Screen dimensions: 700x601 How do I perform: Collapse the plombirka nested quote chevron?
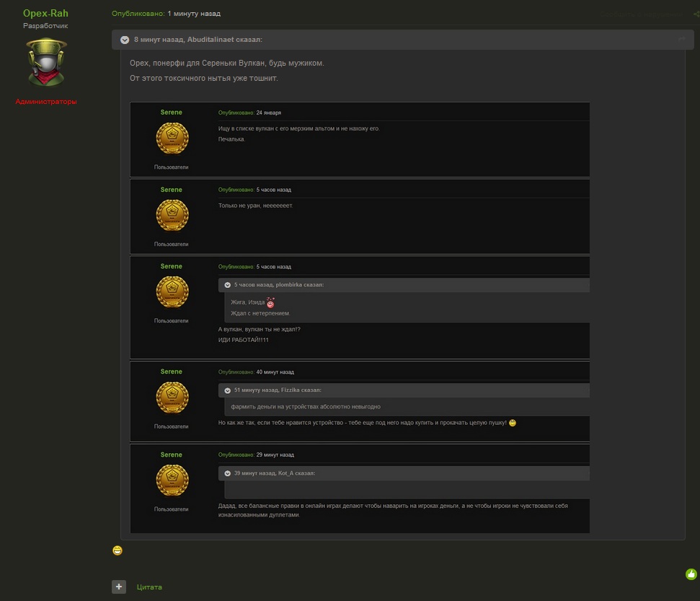pos(228,285)
